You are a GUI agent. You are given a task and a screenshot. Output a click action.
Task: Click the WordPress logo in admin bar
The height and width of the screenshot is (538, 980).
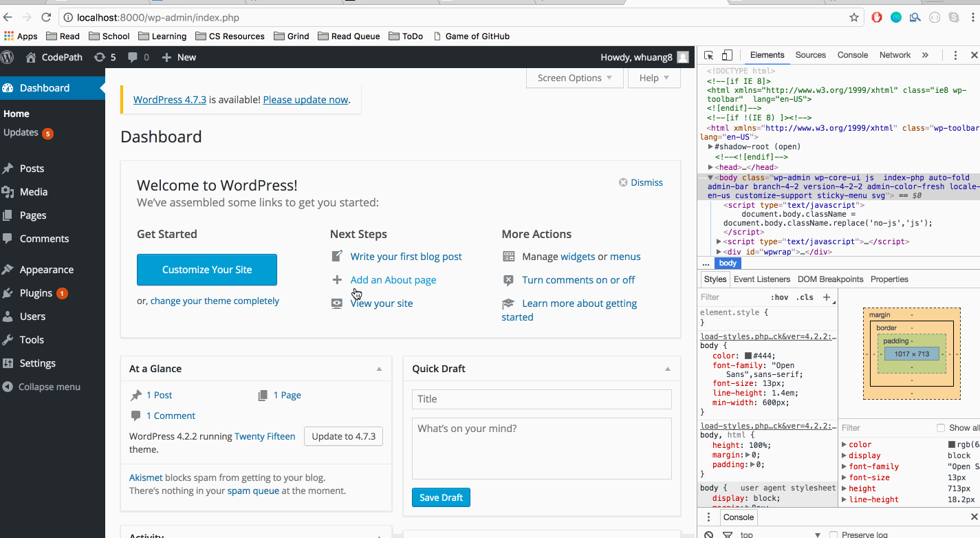[x=8, y=57]
